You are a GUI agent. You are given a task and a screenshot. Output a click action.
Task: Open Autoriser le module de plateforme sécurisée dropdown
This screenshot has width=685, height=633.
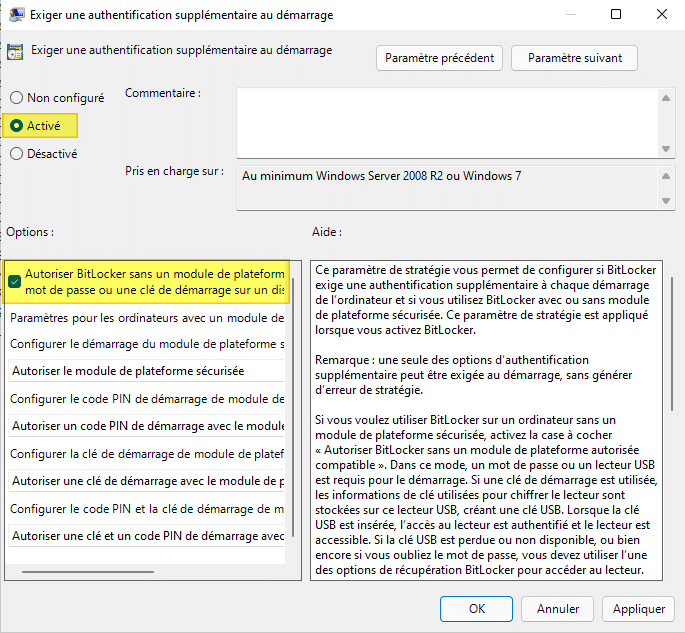pyautogui.click(x=147, y=371)
